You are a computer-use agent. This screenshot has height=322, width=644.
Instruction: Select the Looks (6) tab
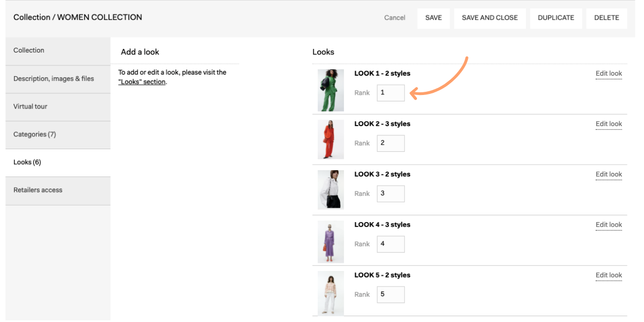(58, 163)
